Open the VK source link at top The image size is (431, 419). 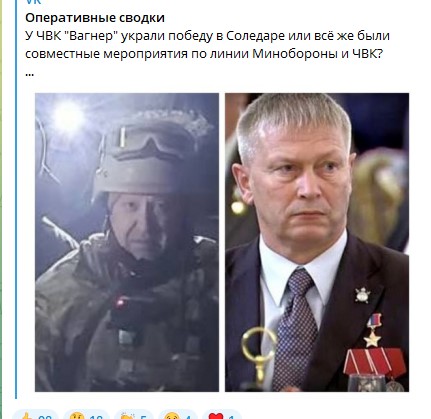pos(33,2)
